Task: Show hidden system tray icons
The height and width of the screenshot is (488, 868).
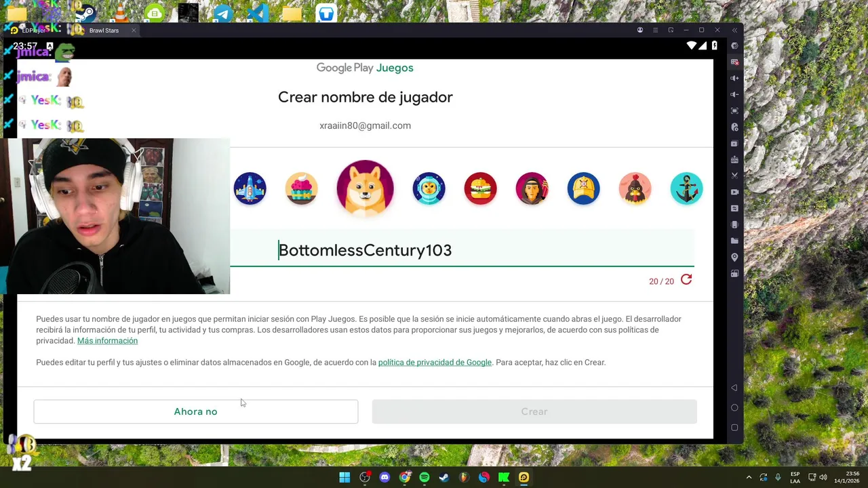Action: [x=749, y=477]
